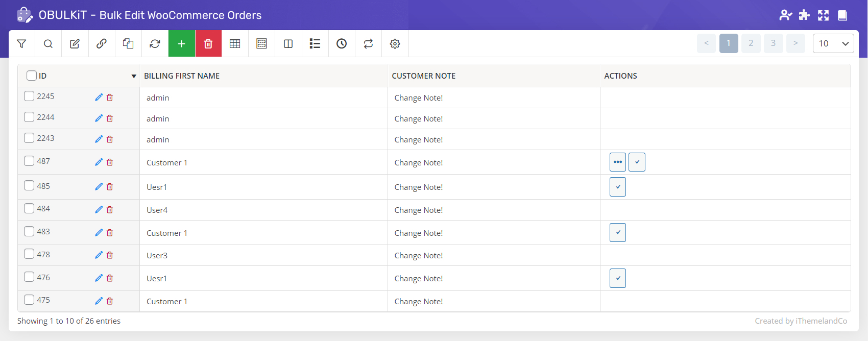This screenshot has width=868, height=341.
Task: Click the reload refresh icon in toolbar
Action: point(155,44)
